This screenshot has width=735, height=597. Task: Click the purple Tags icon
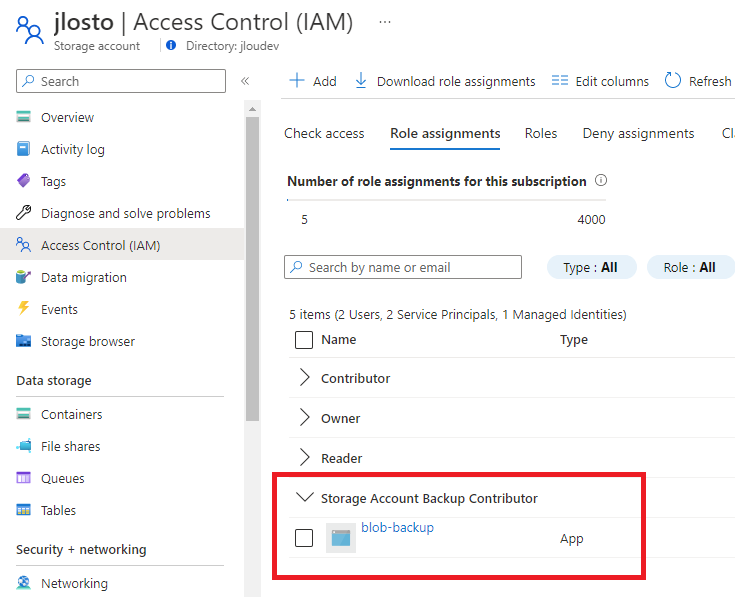23,181
